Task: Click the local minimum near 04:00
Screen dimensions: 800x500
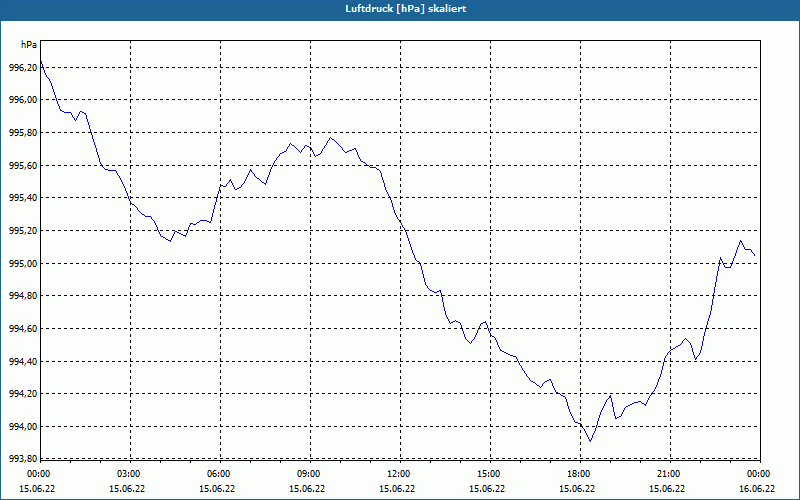Action: coord(170,241)
